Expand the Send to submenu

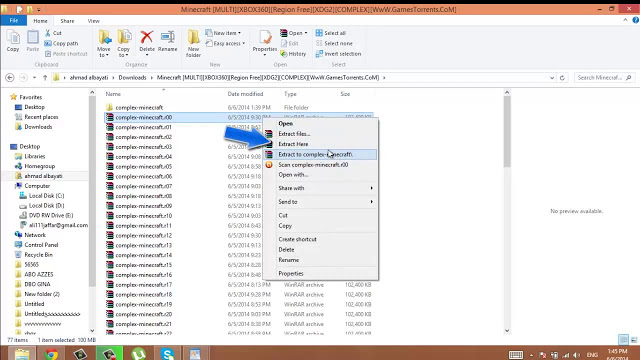tap(321, 202)
